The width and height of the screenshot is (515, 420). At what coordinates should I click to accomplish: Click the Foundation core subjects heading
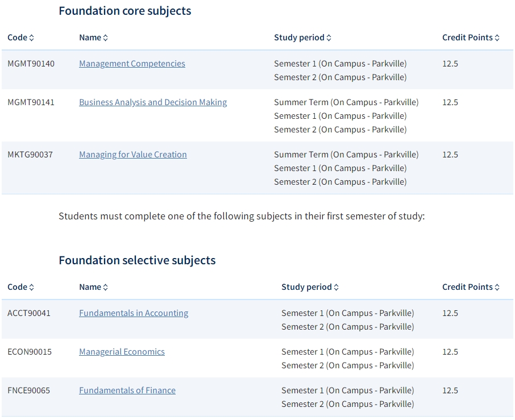(125, 11)
